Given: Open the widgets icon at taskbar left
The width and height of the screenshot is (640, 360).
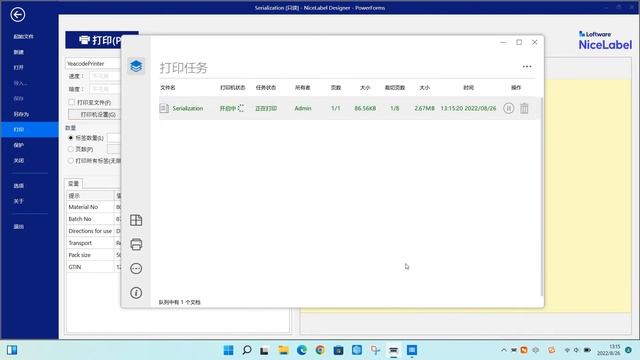Looking at the screenshot, I should [12, 350].
